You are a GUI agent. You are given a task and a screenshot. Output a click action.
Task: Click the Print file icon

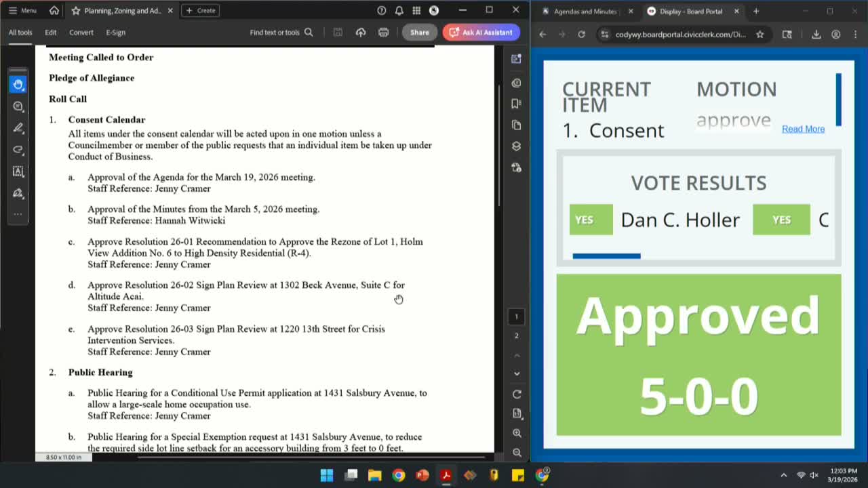383,33
